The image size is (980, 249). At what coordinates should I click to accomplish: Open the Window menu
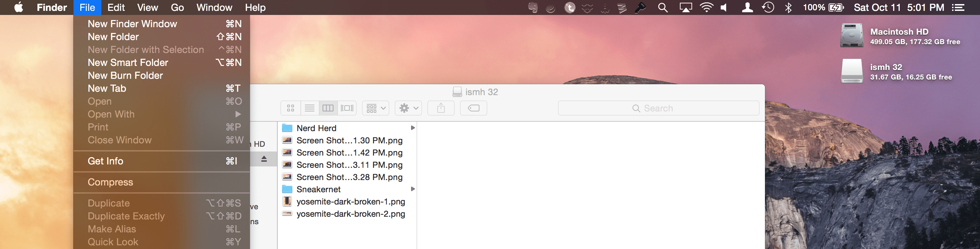(x=214, y=7)
